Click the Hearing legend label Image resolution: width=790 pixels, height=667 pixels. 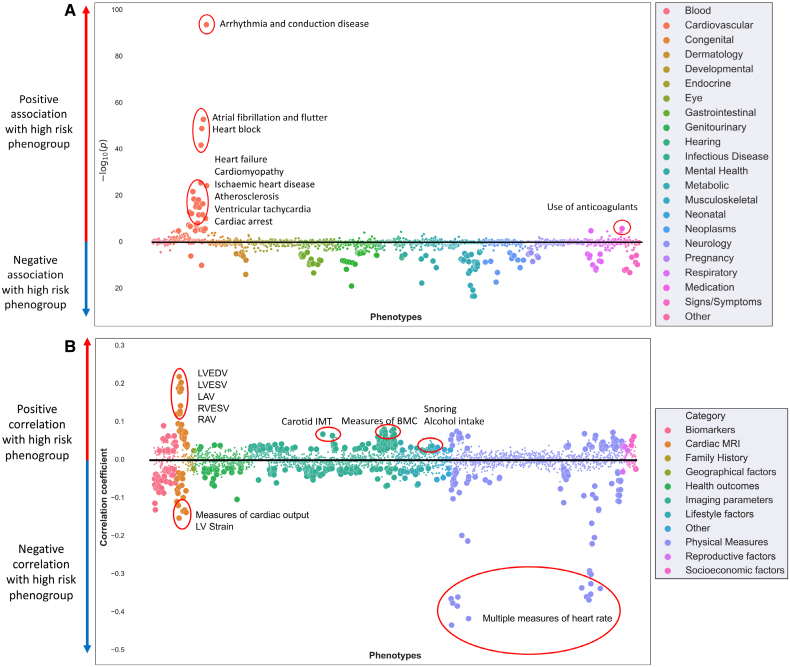click(x=702, y=142)
